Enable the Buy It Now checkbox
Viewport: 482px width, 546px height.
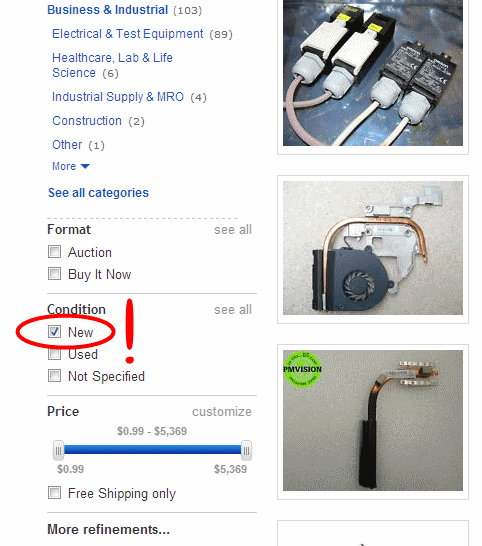(54, 273)
